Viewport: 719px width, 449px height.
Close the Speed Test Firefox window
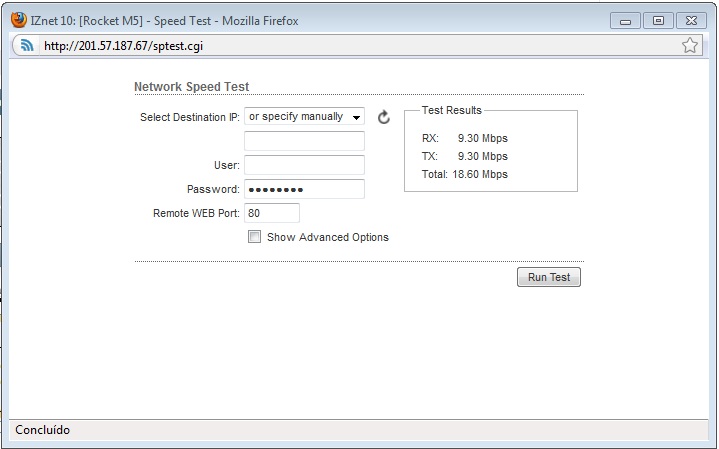[x=691, y=21]
